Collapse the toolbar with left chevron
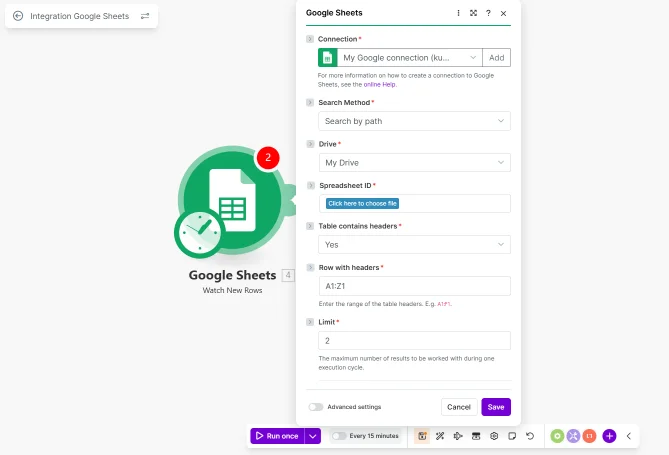The image size is (669, 455). [629, 436]
